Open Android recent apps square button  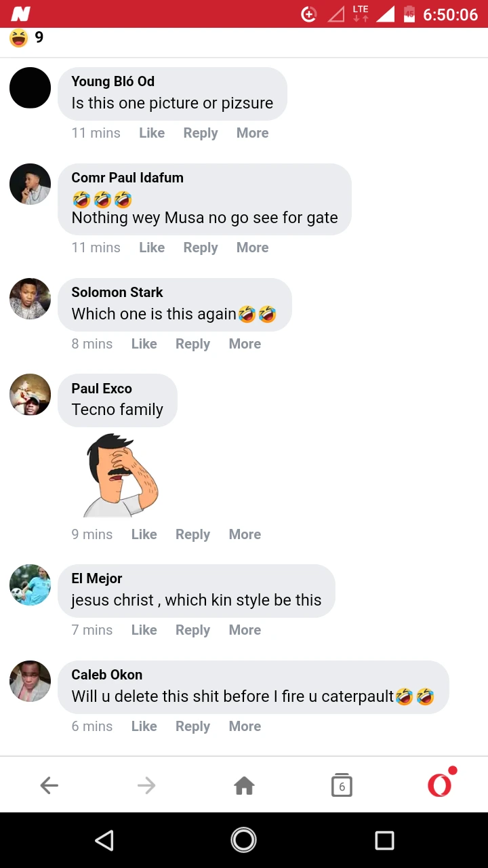pos(384,841)
